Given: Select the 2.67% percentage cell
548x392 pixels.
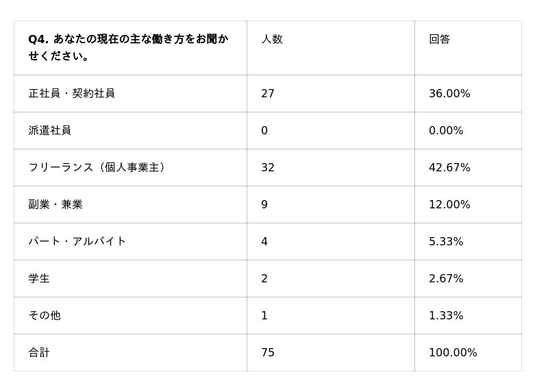Looking at the screenshot, I should [x=446, y=278].
